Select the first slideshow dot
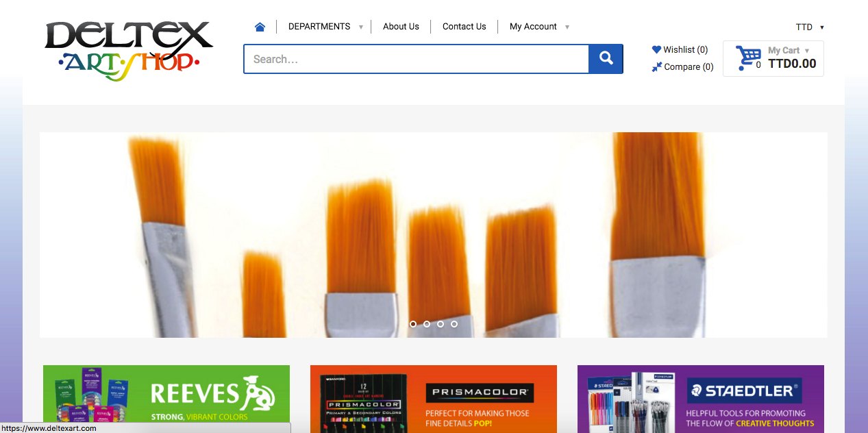868x433 pixels. pos(413,324)
